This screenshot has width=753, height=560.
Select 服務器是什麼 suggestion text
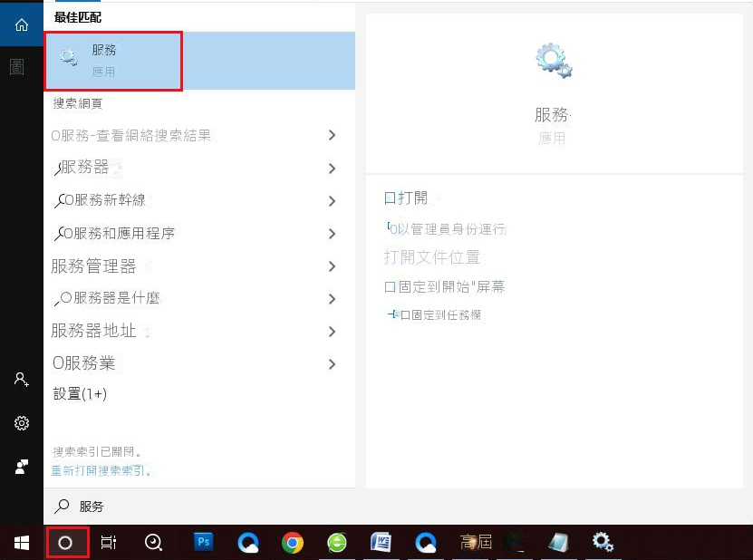click(x=117, y=298)
